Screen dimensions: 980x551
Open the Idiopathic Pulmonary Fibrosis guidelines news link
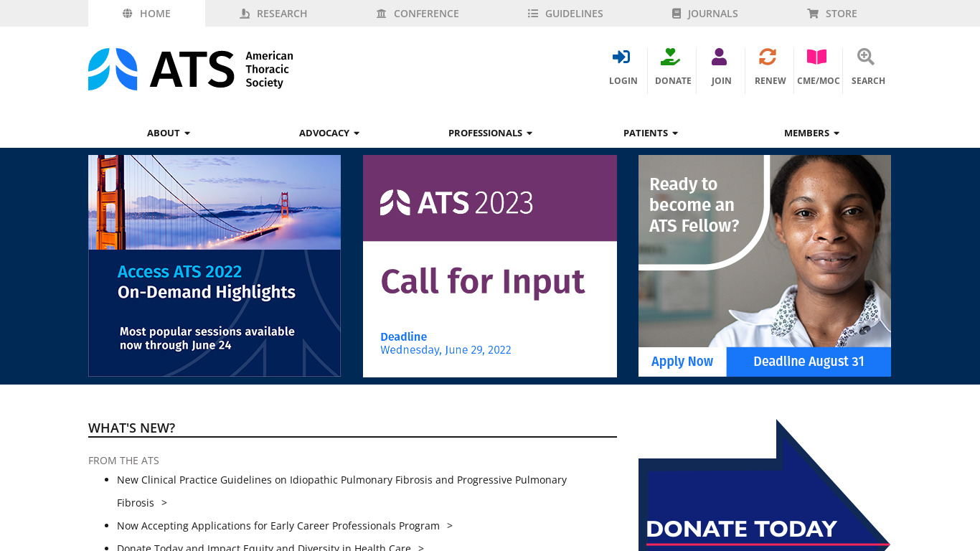click(x=341, y=491)
